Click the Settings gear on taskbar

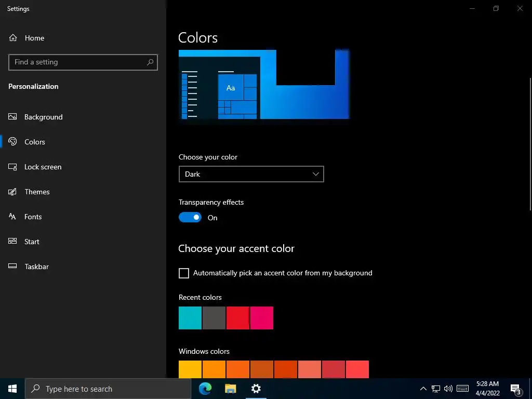pyautogui.click(x=256, y=389)
